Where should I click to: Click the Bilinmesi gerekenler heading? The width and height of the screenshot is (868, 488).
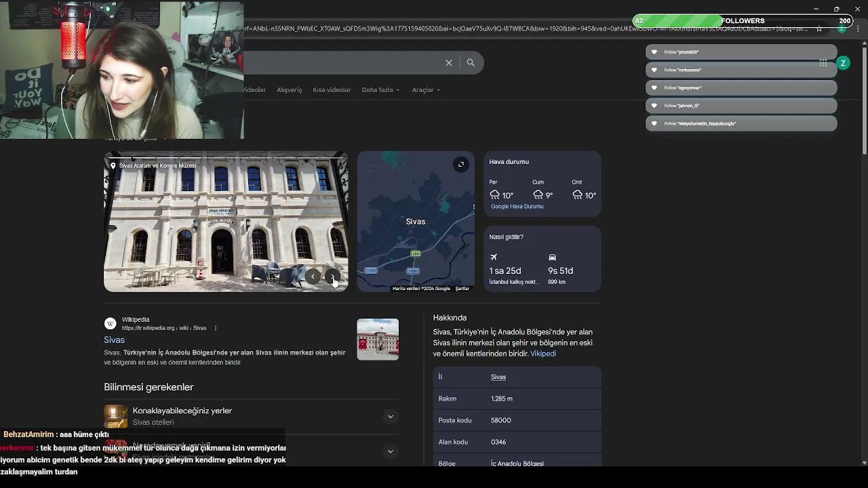(x=149, y=387)
